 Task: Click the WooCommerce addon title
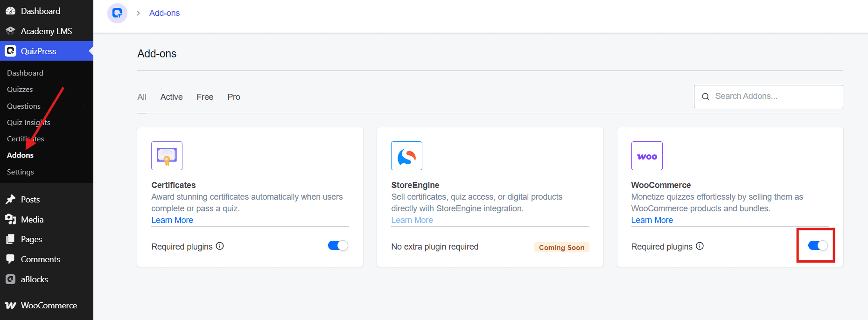[x=661, y=185]
